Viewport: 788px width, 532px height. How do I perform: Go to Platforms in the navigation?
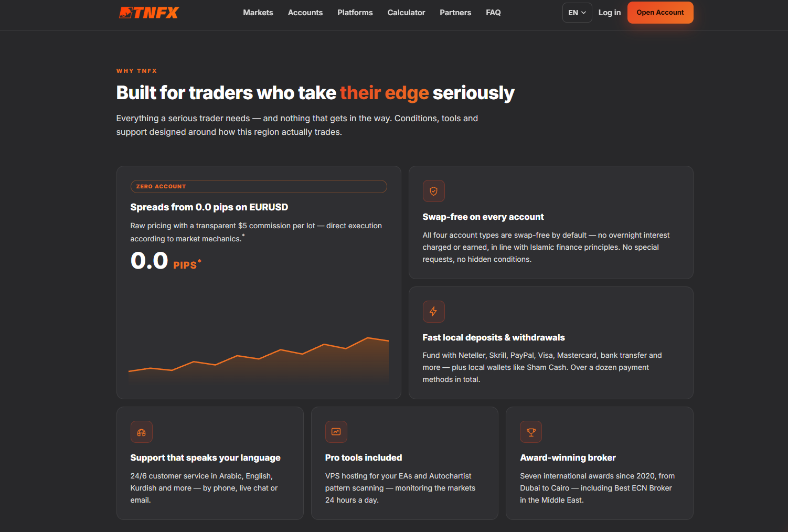point(355,13)
